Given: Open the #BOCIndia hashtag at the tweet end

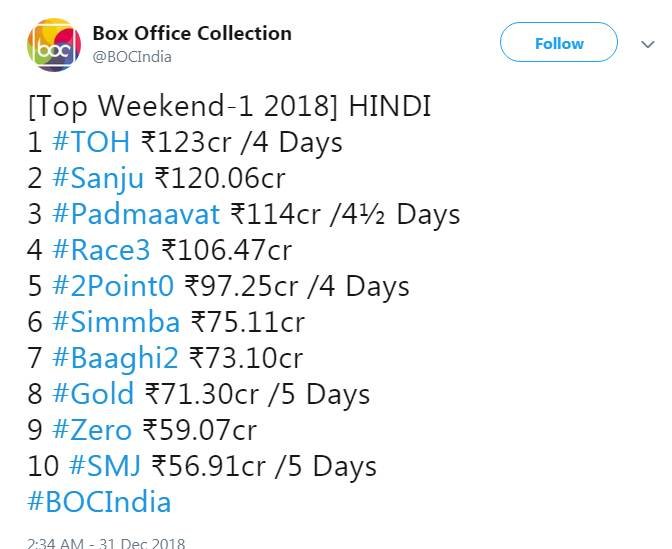Looking at the screenshot, I should [x=99, y=502].
